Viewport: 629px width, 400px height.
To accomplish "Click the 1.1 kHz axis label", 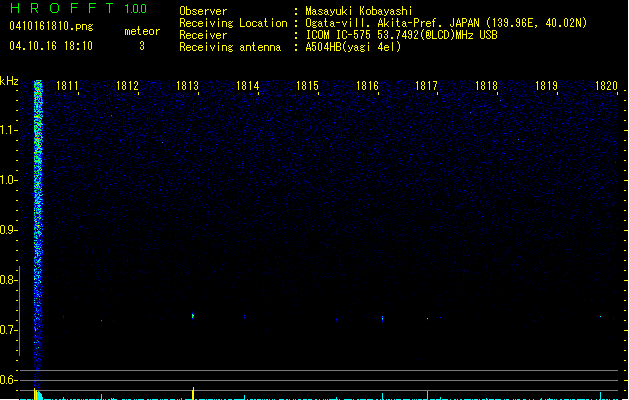I will pos(8,130).
